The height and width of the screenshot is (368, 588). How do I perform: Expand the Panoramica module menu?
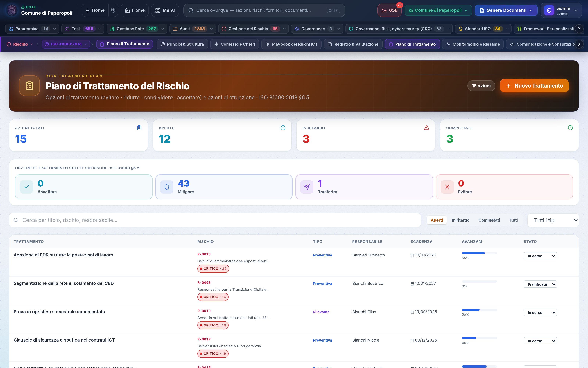32,29
